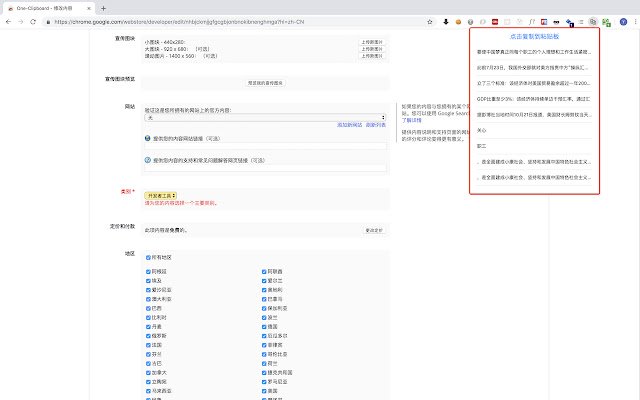Screen dimensions: 640x400
Task: Click the 刷新列表 link
Action: click(376, 125)
